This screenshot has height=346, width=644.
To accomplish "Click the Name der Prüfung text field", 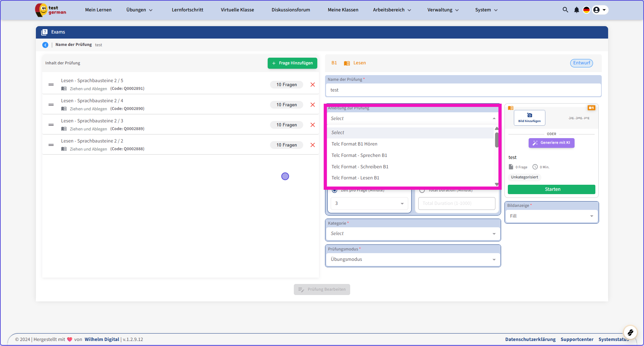I will click(x=463, y=90).
